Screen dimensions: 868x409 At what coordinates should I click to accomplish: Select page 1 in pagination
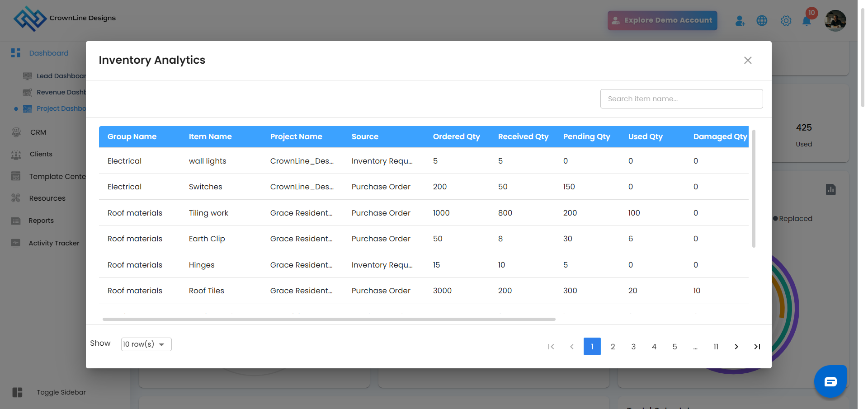(x=592, y=347)
